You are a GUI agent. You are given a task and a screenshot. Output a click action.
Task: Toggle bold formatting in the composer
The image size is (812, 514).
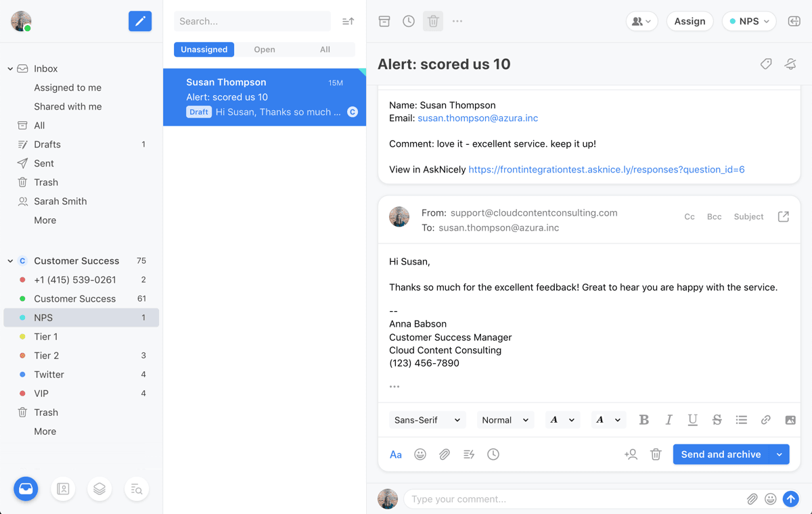644,419
